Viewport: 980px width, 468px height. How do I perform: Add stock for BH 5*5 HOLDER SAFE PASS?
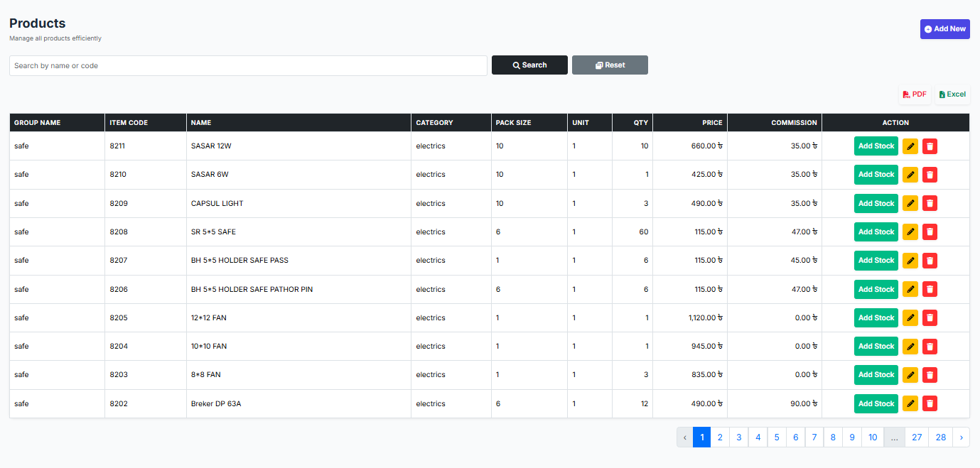tap(876, 261)
